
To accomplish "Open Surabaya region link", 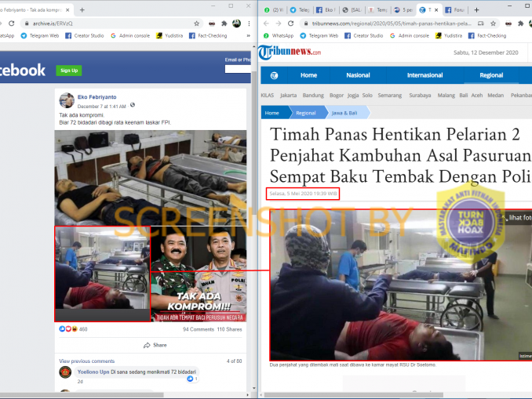I will pos(420,96).
